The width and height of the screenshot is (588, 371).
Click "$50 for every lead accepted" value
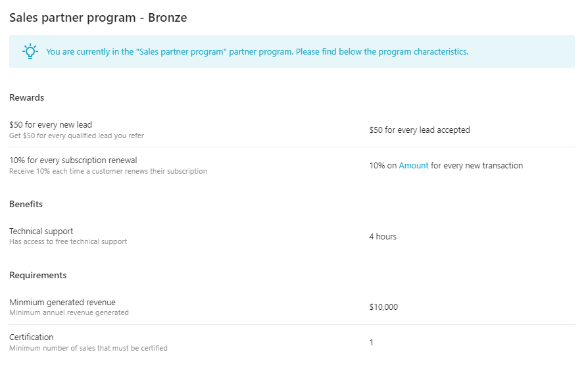[x=419, y=130]
